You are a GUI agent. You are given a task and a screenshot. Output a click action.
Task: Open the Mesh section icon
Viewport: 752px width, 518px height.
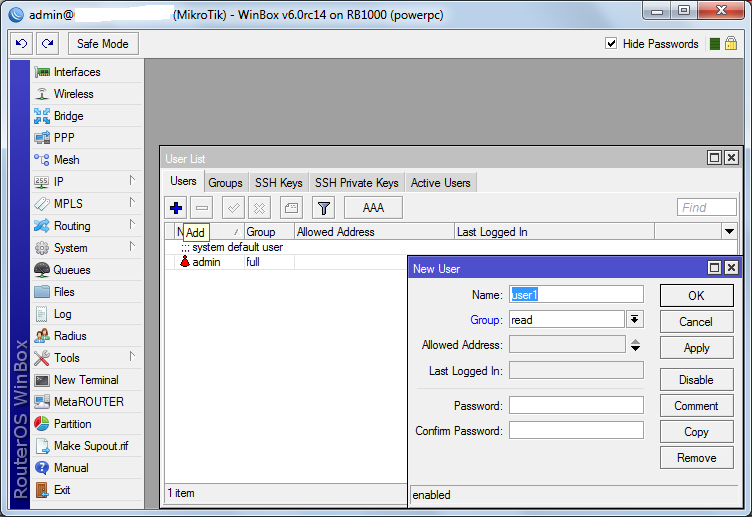click(x=42, y=160)
